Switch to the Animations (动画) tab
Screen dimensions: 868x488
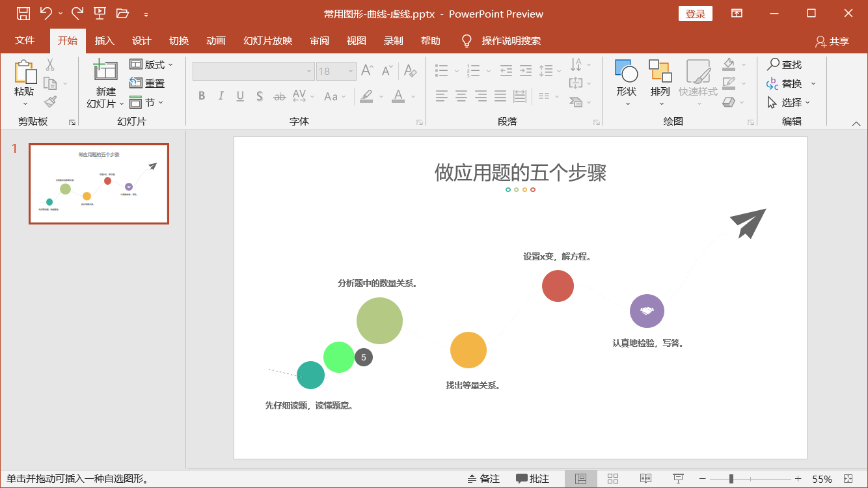(x=215, y=40)
